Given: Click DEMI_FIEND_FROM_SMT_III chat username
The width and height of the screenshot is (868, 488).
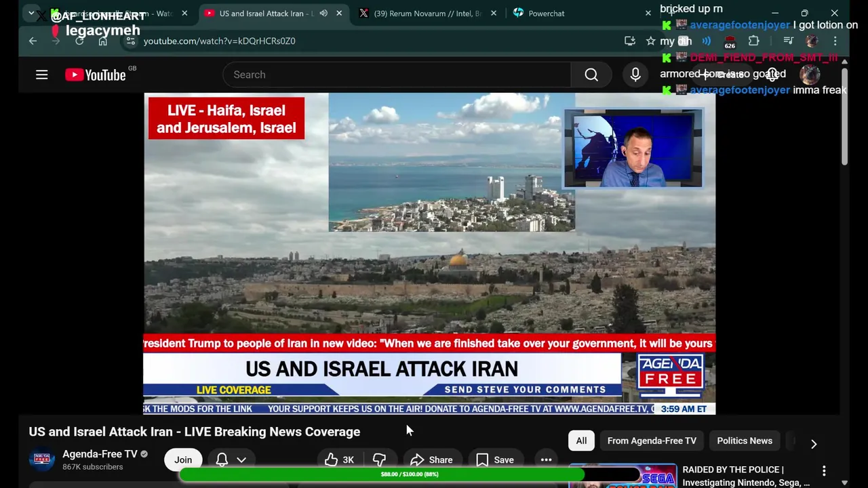Looking at the screenshot, I should [764, 58].
